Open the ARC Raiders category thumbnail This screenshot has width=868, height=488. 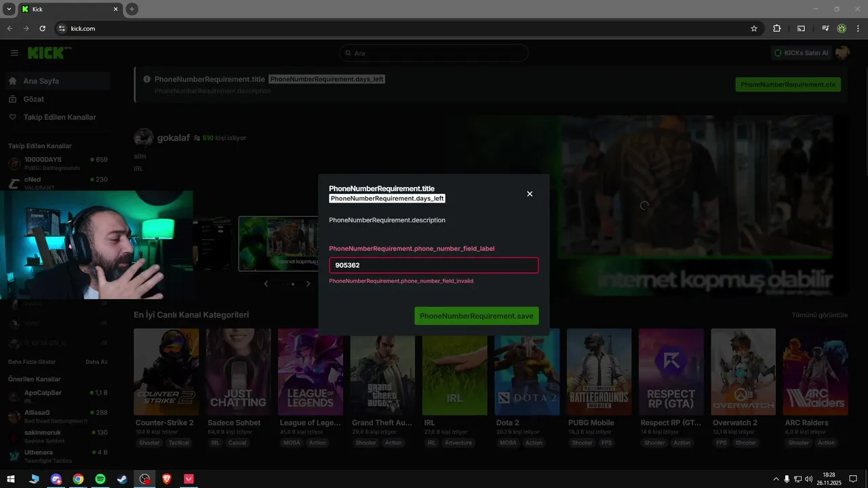coord(815,372)
